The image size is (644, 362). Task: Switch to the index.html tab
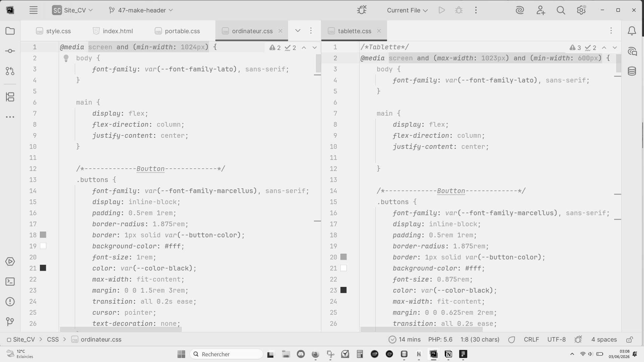[x=113, y=31]
